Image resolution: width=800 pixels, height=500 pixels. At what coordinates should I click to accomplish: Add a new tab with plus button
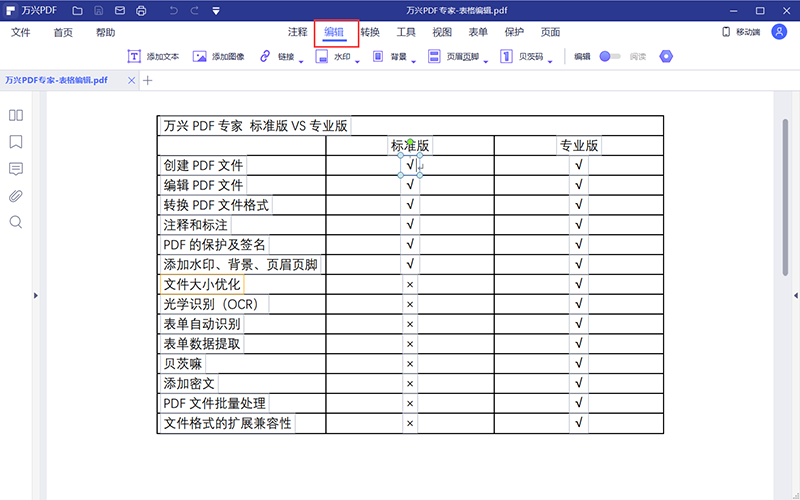coord(147,80)
